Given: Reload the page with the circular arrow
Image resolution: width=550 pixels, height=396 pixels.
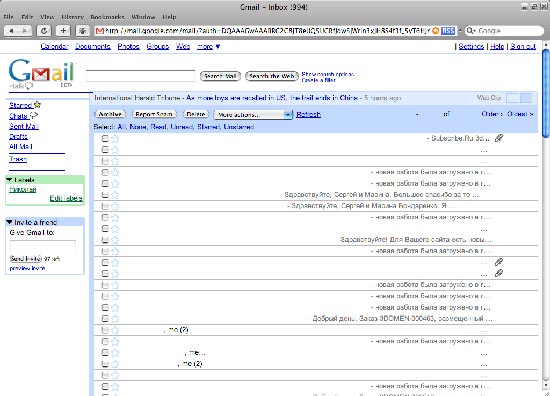Looking at the screenshot, I should [x=44, y=31].
